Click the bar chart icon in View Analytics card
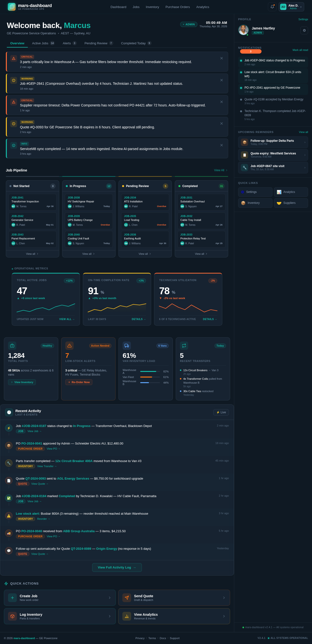 point(127,616)
